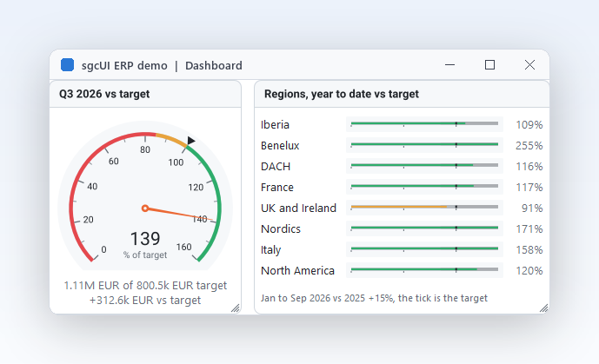Screen dimensions: 599x364
Task: Click the 20 label on the gauge scale
Action: (x=89, y=220)
